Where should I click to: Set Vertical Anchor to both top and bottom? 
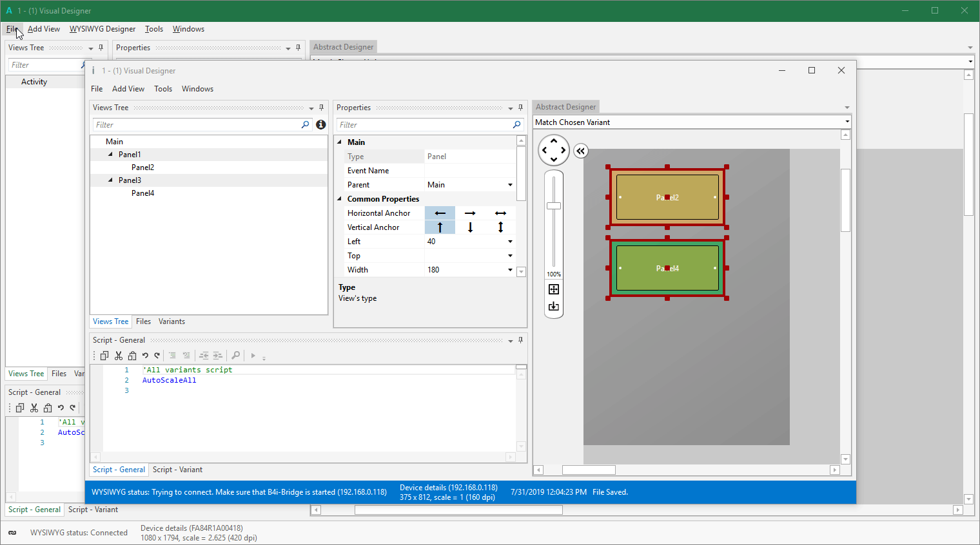coord(500,227)
